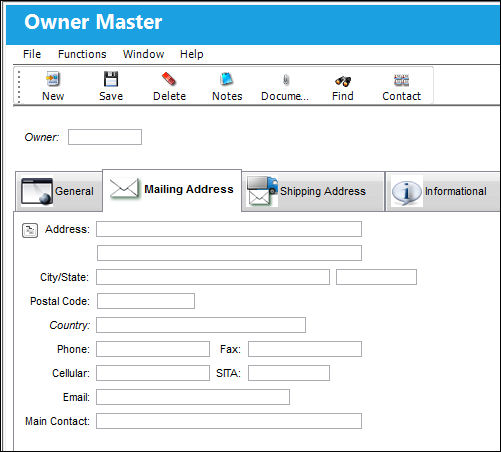Click the Main Contact field

[x=229, y=421]
